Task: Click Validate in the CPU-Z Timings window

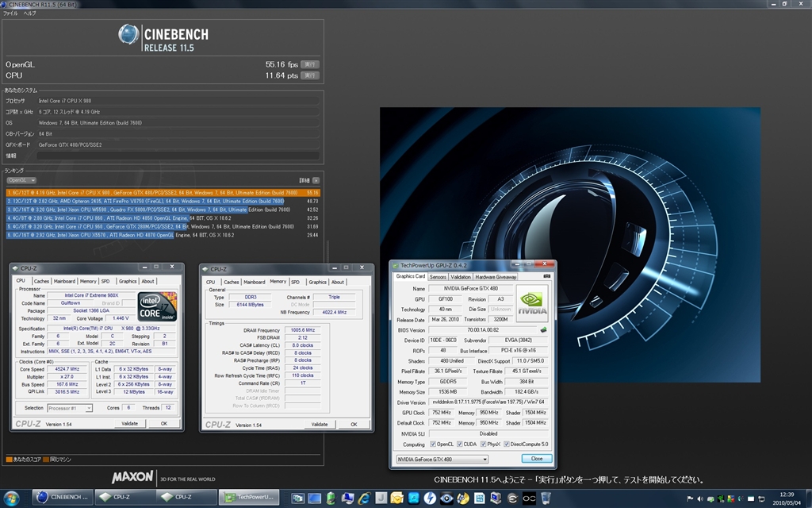Action: [320, 425]
